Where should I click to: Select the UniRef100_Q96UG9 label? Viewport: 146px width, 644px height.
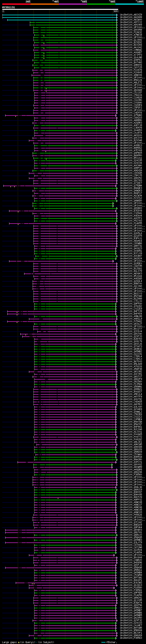click(131, 635)
